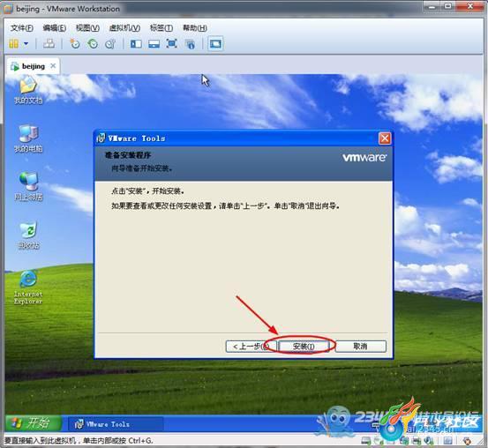The image size is (488, 448).
Task: Click the 上一步 back button
Action: [251, 347]
